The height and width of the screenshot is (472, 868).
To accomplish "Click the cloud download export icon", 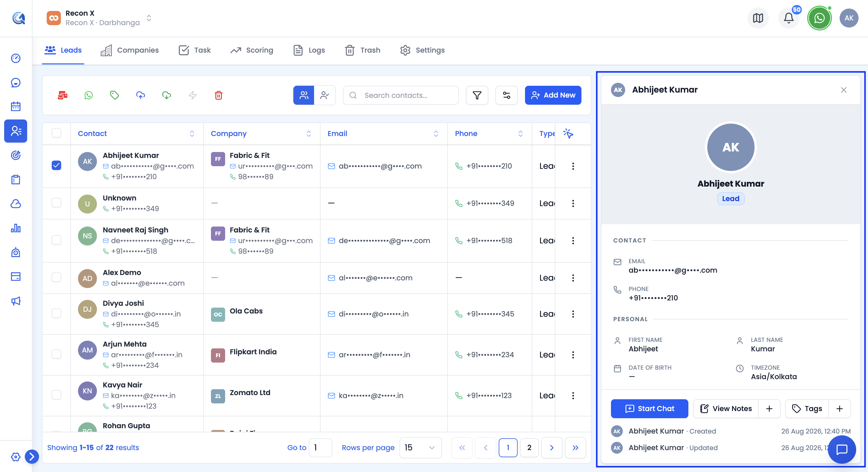I will click(166, 96).
